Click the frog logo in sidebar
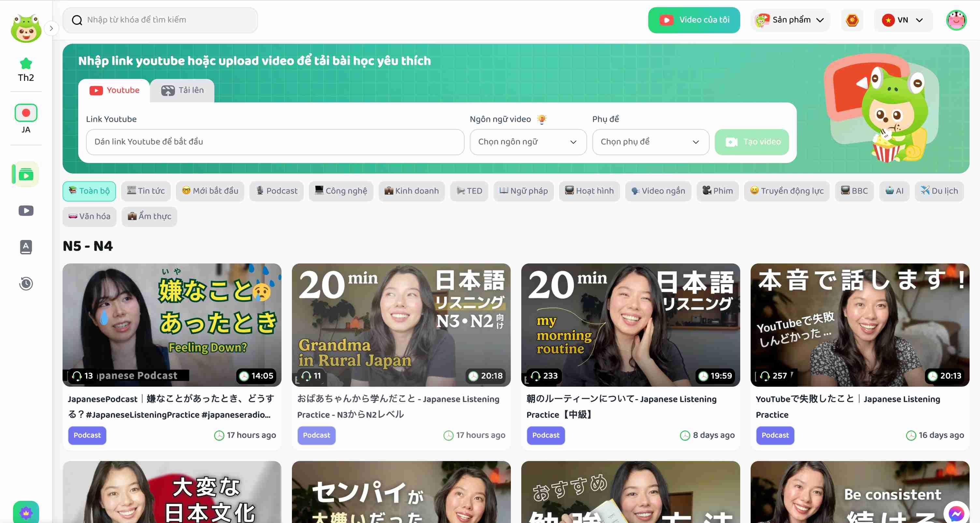This screenshot has width=980, height=523. (x=26, y=29)
